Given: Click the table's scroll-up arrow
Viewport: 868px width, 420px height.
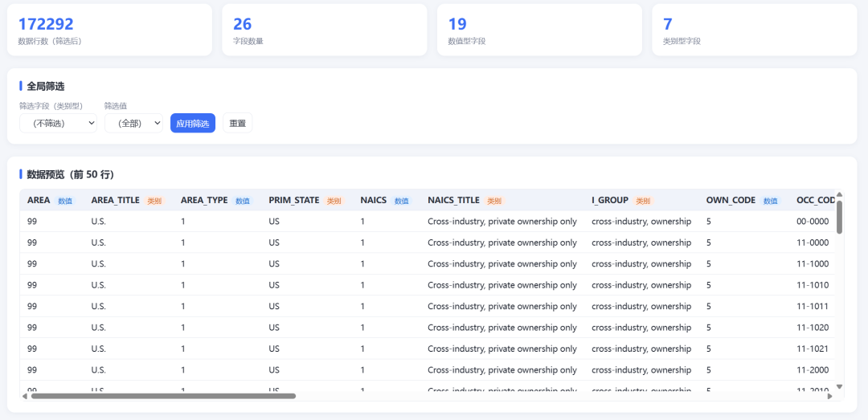Looking at the screenshot, I should [839, 194].
